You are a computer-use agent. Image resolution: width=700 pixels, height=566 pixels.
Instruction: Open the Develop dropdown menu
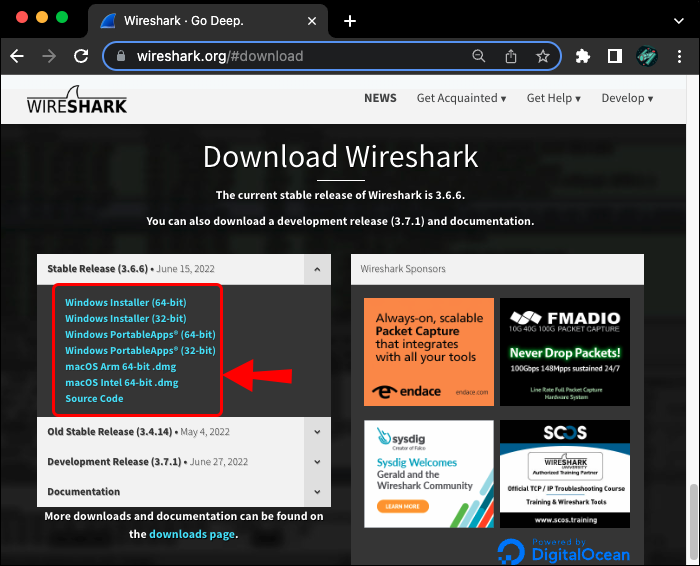click(627, 98)
